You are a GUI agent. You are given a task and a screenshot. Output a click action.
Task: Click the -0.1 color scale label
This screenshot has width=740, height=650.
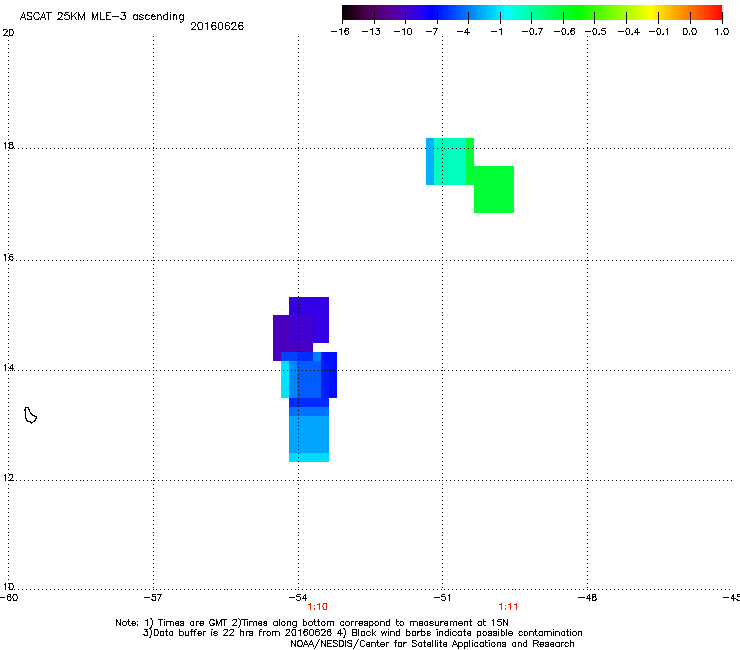pos(659,32)
